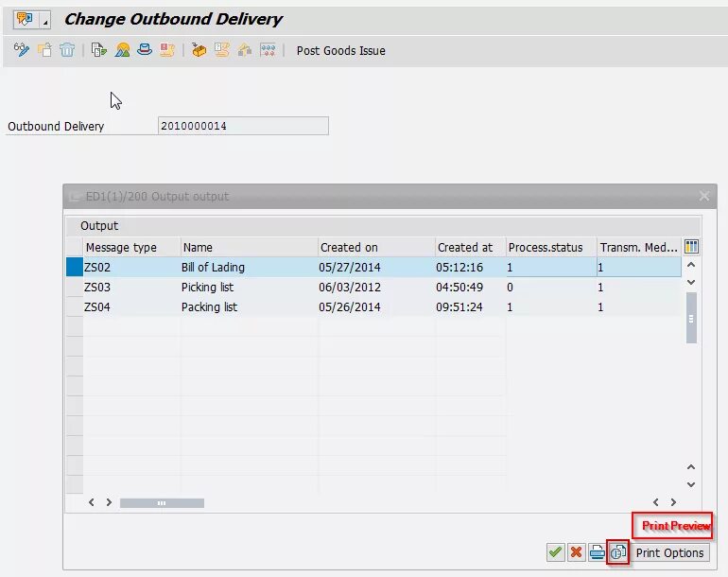Open the table column settings icon
This screenshot has width=728, height=577.
pos(691,247)
